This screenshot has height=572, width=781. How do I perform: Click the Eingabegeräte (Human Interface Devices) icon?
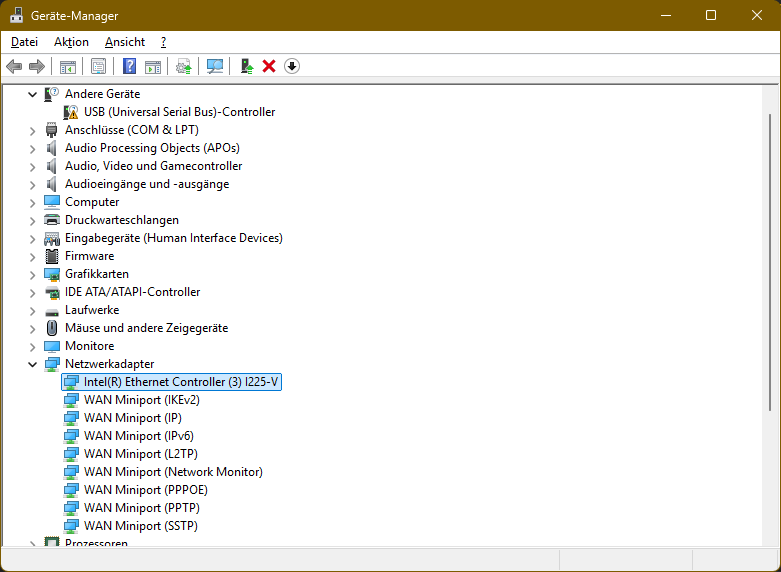[x=52, y=238]
